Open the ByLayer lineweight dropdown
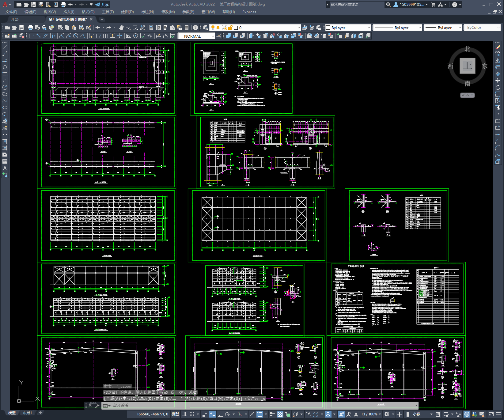Viewport: 504px width, 420px height. click(443, 28)
